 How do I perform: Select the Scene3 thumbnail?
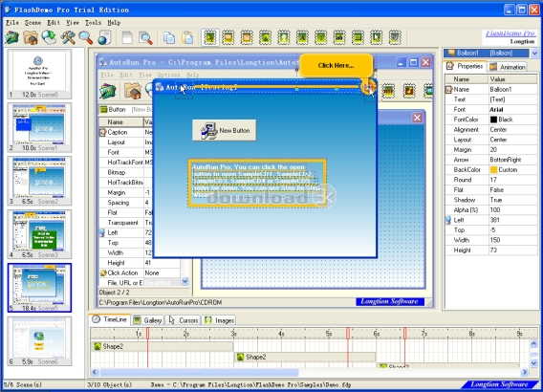pyautogui.click(x=39, y=233)
